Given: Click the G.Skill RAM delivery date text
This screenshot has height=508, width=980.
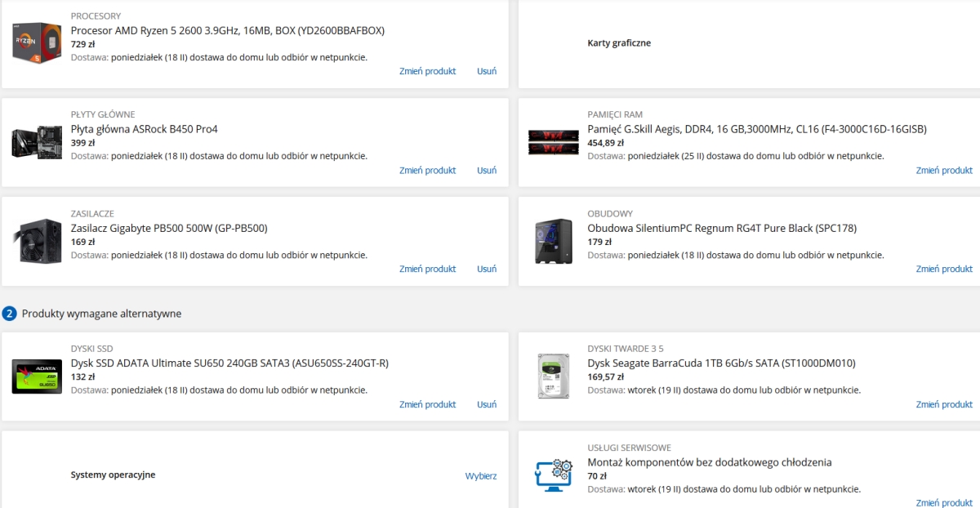Looking at the screenshot, I should coord(736,156).
